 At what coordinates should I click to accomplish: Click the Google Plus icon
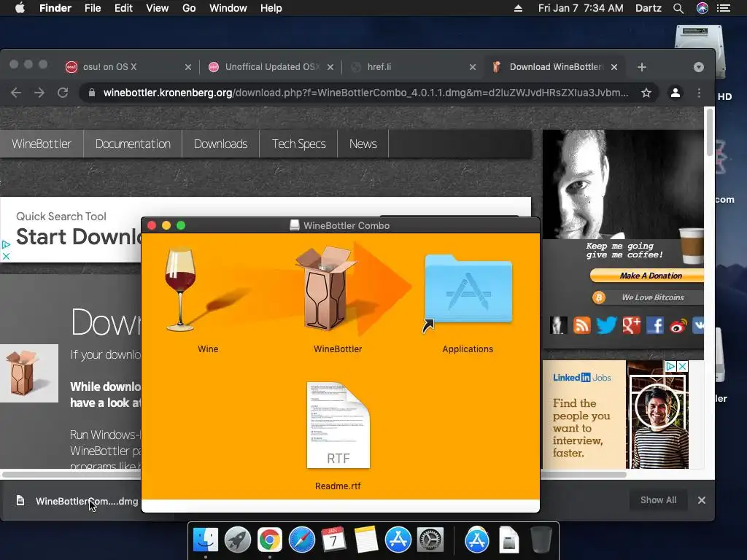point(631,326)
